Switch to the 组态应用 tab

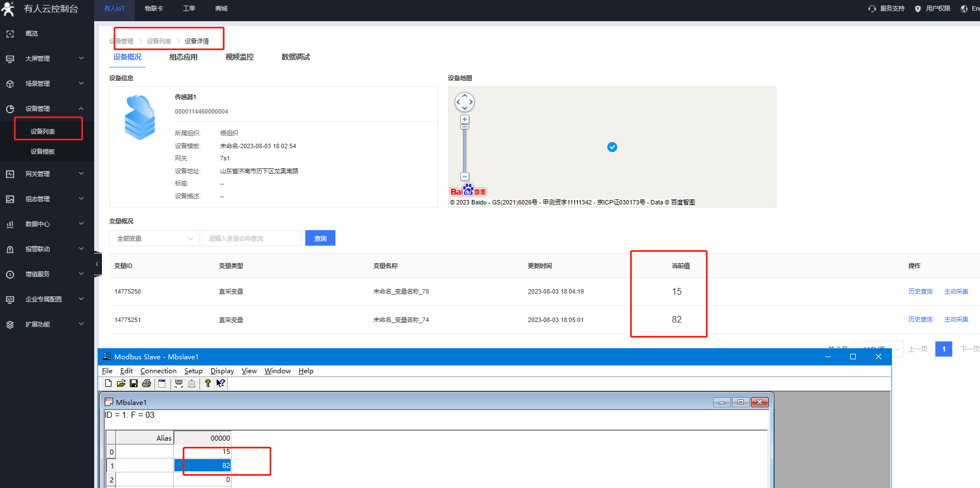pyautogui.click(x=183, y=57)
